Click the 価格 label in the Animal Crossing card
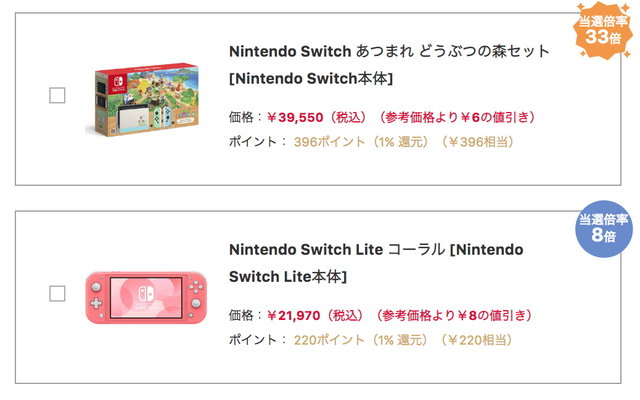The height and width of the screenshot is (400, 640). tap(243, 117)
